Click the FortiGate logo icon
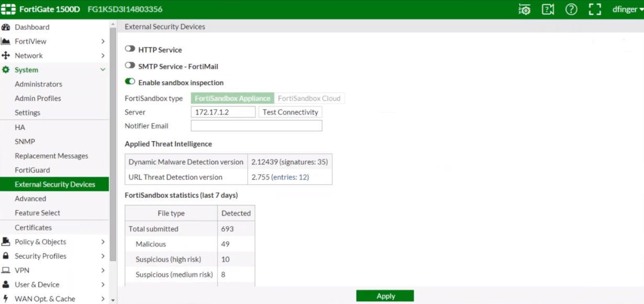This screenshot has height=304, width=644. [x=8, y=9]
